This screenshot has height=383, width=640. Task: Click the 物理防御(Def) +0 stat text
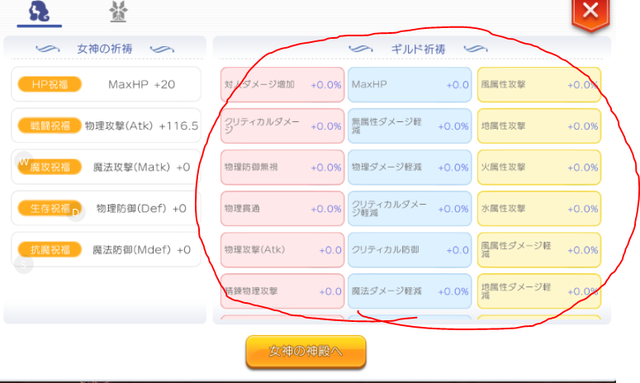pos(142,208)
